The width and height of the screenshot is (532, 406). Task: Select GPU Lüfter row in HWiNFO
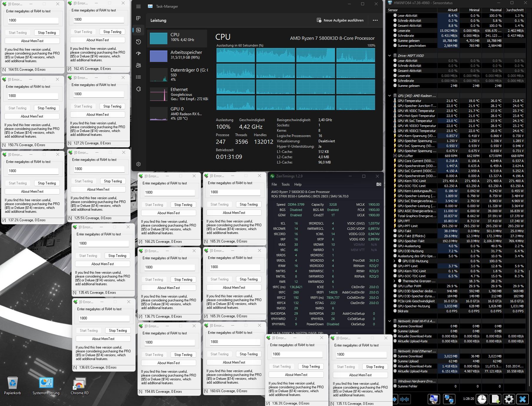click(x=459, y=156)
